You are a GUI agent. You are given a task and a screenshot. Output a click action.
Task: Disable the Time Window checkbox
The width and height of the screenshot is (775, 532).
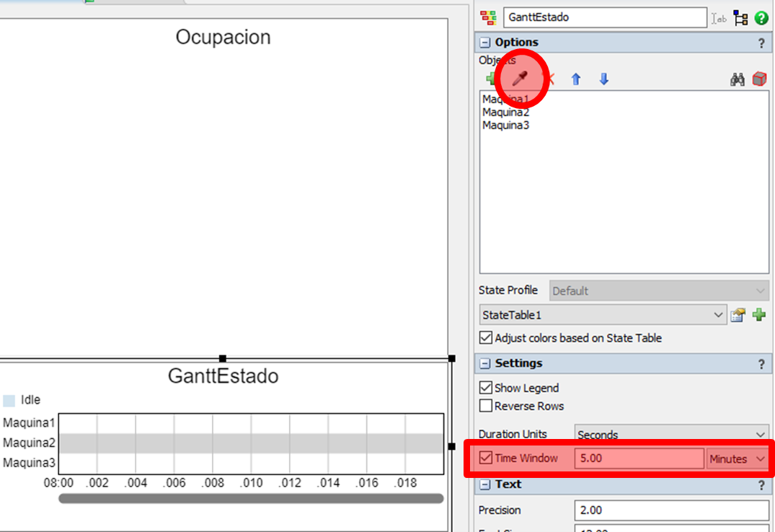tap(486, 458)
